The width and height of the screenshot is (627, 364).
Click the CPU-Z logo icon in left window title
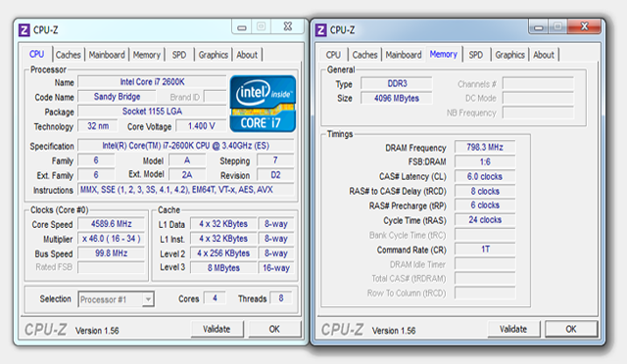[24, 30]
